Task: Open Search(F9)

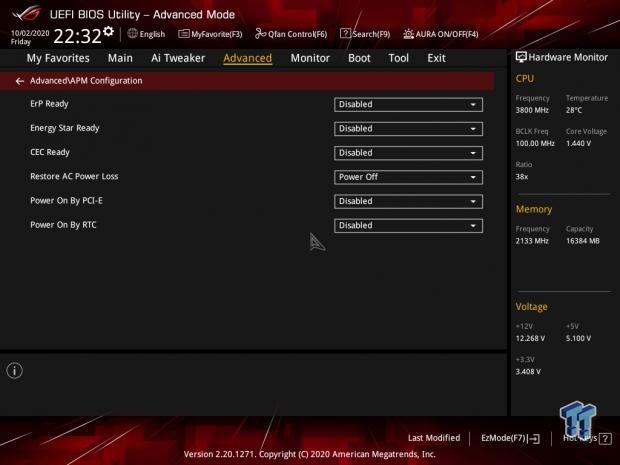Action: click(365, 34)
